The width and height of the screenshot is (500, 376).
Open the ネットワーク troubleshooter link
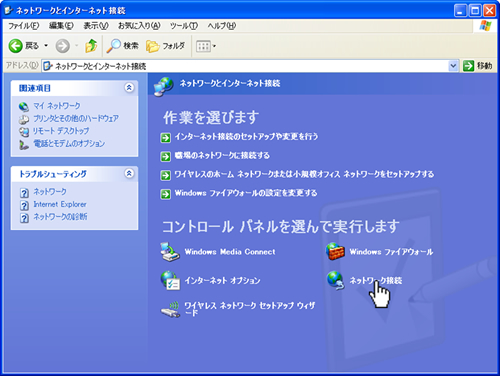(50, 192)
